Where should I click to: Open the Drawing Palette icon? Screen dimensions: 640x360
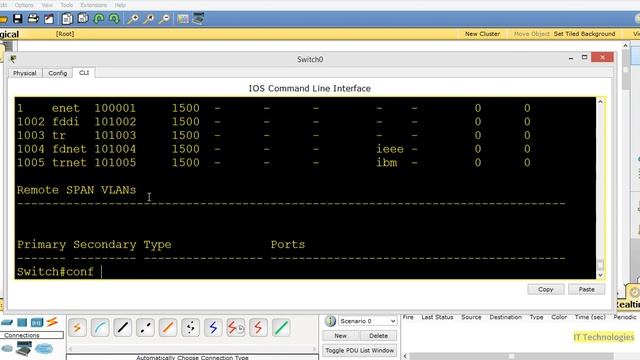[x=183, y=19]
